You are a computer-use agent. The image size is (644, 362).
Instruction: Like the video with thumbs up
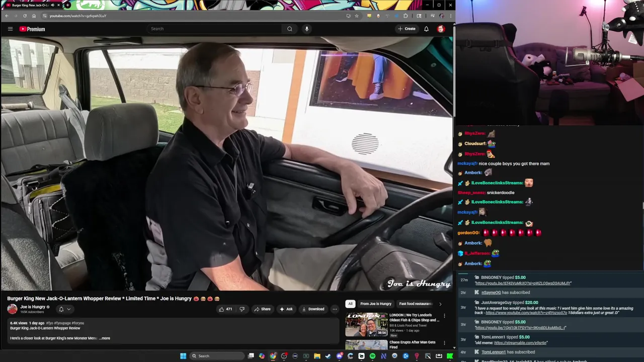225,309
